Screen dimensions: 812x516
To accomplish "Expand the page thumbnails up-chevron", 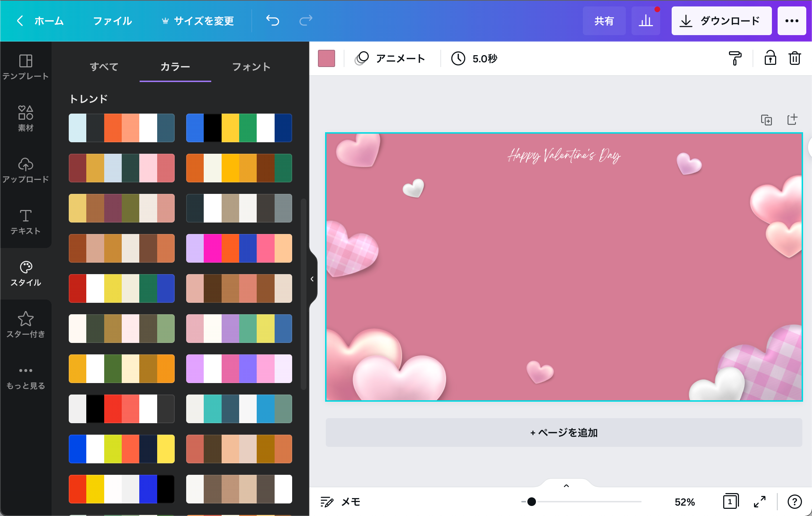I will (566, 486).
